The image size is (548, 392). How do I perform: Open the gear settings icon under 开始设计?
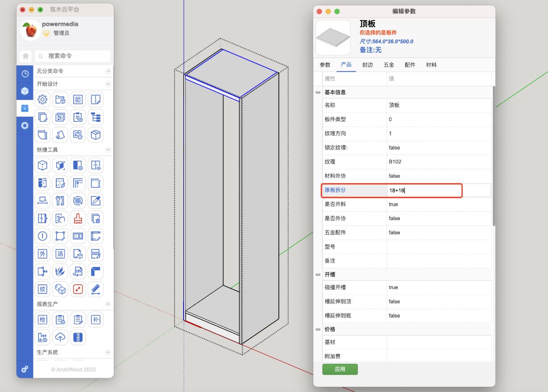coord(43,99)
